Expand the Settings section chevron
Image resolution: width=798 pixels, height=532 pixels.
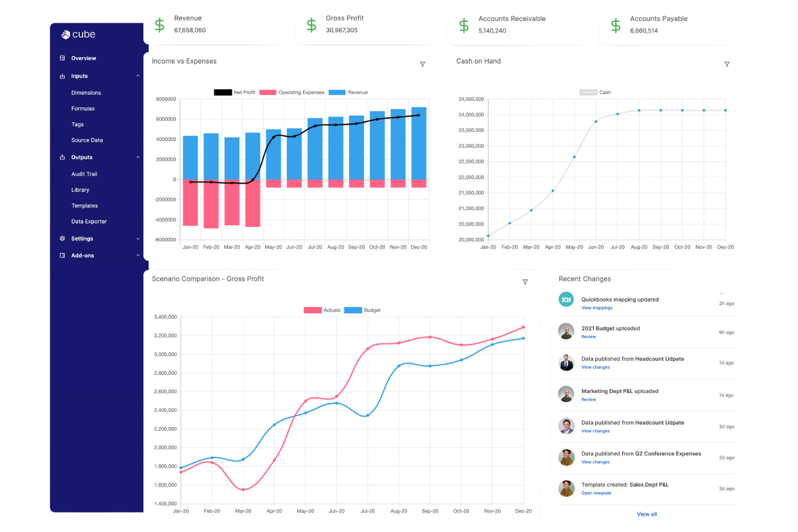(x=138, y=239)
